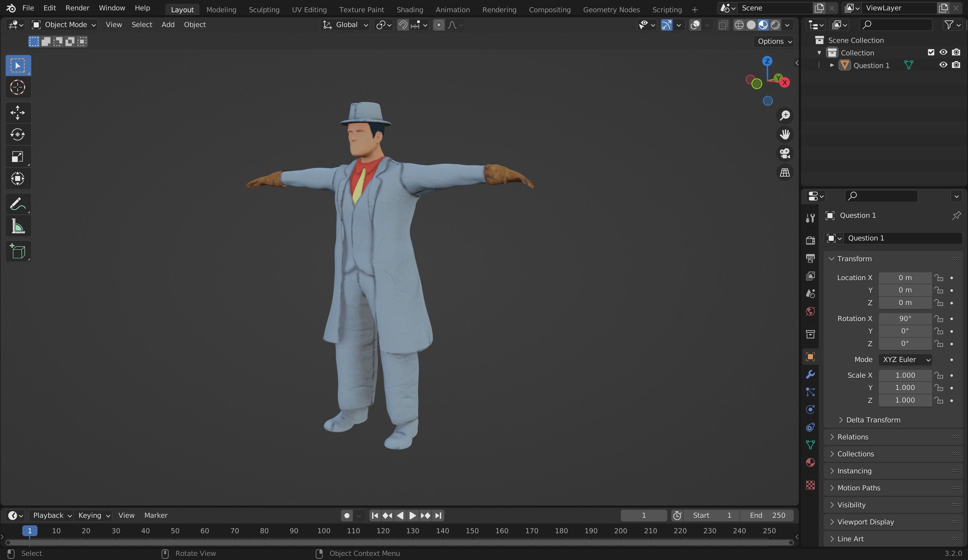968x560 pixels.
Task: Switch to the UV Editing workspace
Action: (x=309, y=9)
